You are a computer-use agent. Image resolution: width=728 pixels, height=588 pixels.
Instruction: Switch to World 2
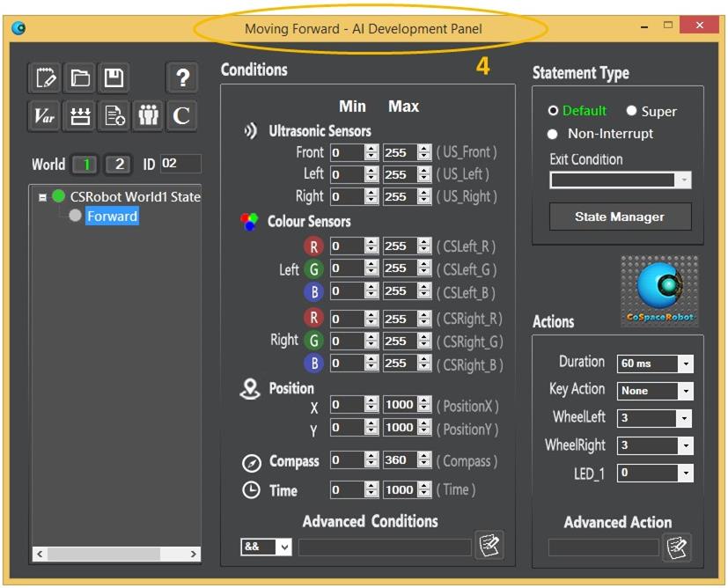coord(120,165)
